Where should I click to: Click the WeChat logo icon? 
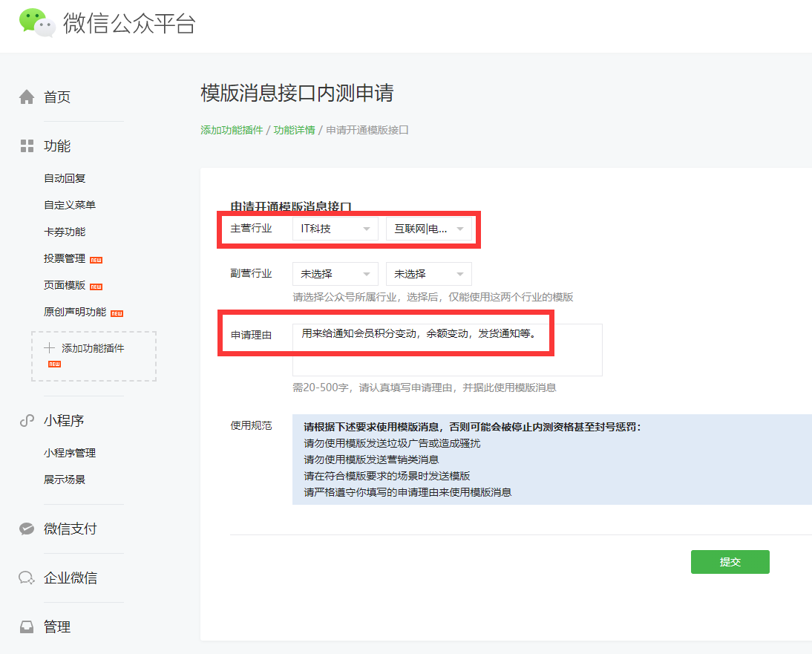click(37, 22)
